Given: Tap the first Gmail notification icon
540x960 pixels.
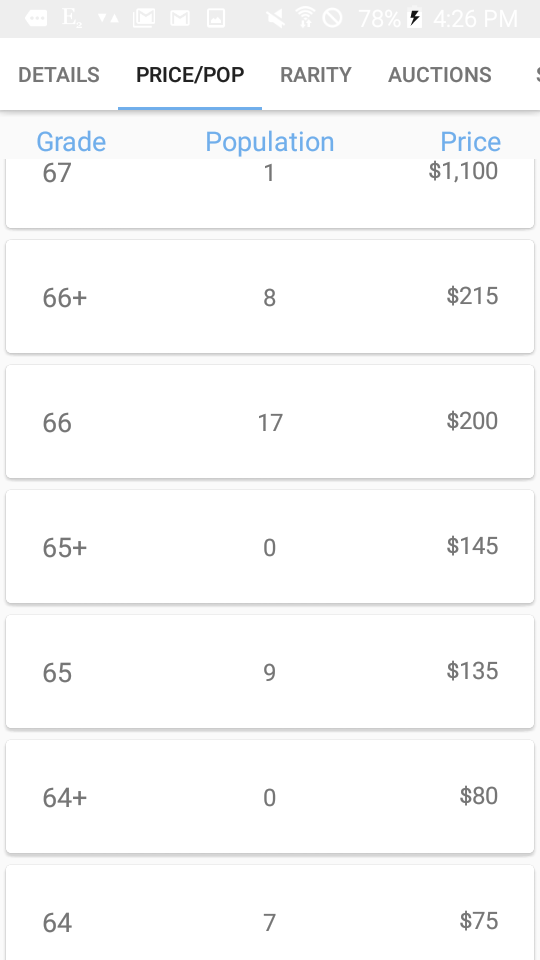Looking at the screenshot, I should point(144,18).
